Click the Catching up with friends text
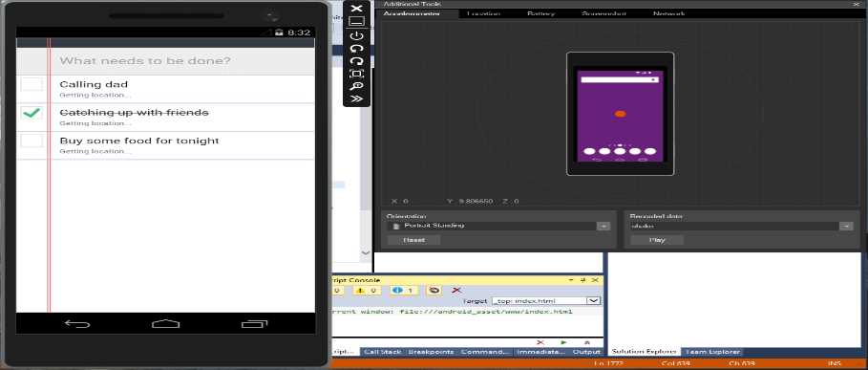The width and height of the screenshot is (868, 370). click(x=134, y=113)
